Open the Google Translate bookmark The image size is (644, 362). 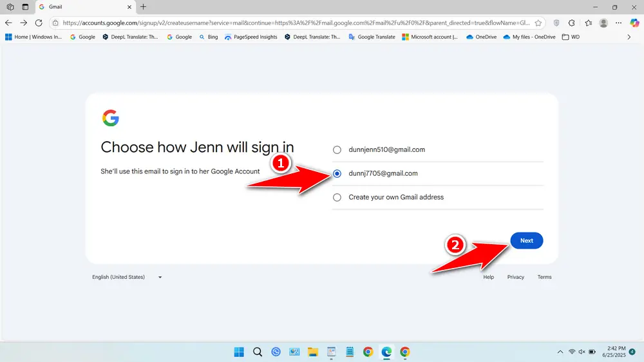tap(372, 37)
